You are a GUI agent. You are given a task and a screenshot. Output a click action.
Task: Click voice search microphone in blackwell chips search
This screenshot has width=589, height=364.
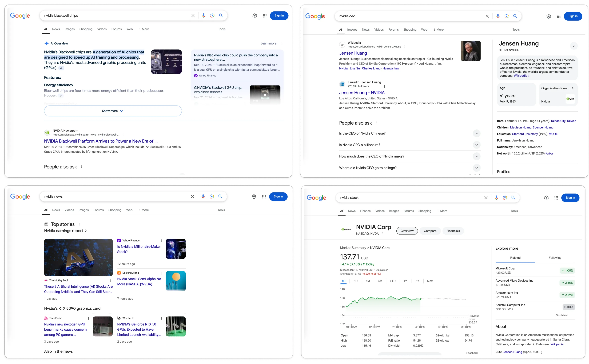[204, 15]
